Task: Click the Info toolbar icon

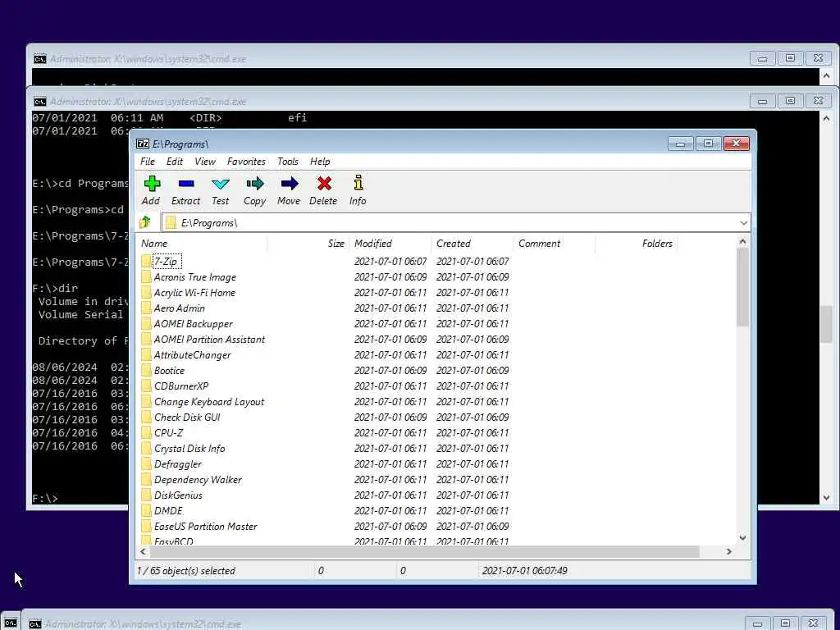Action: [358, 183]
